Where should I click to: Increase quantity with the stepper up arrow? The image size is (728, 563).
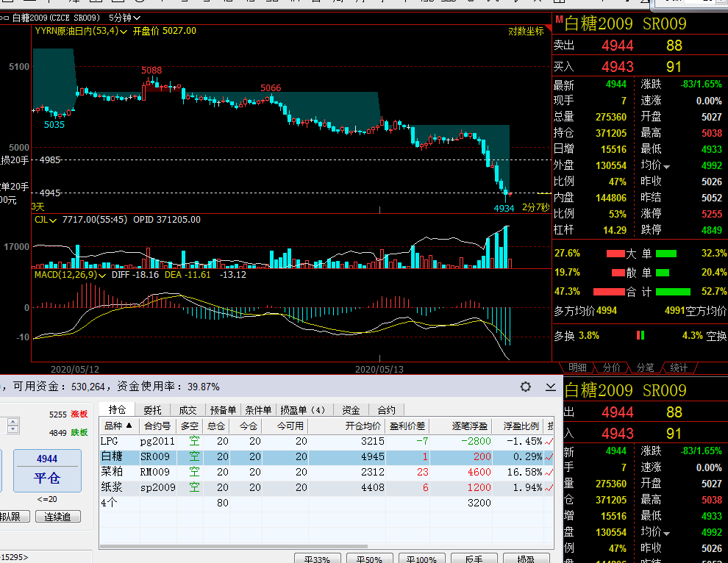[x=13, y=421]
